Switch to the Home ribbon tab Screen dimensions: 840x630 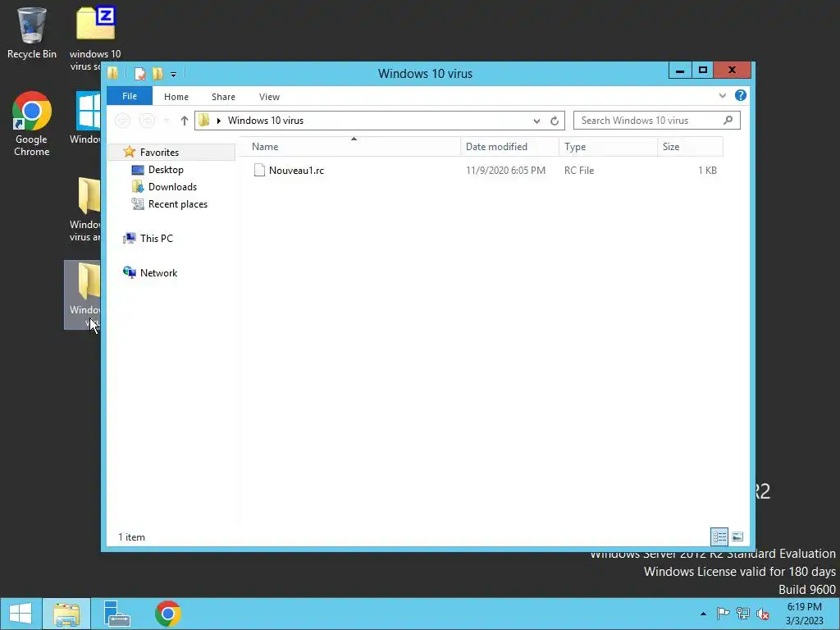[x=176, y=97]
